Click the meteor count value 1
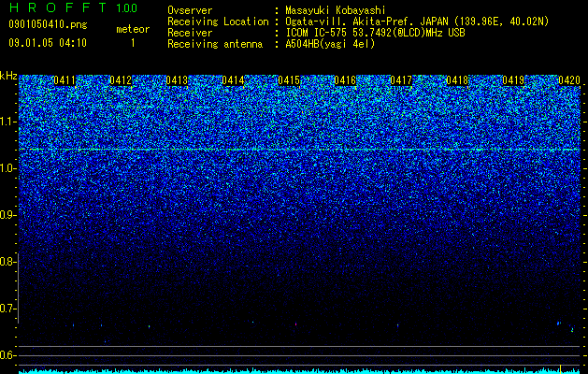 click(x=133, y=43)
